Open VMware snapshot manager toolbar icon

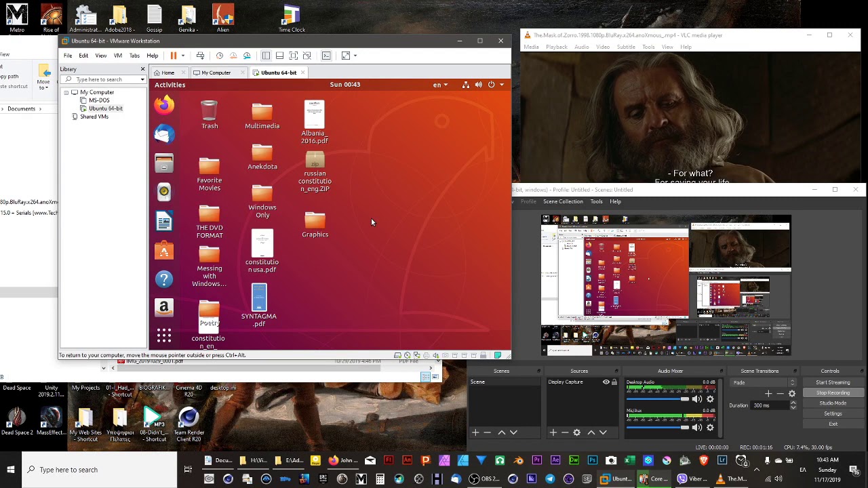pos(247,56)
